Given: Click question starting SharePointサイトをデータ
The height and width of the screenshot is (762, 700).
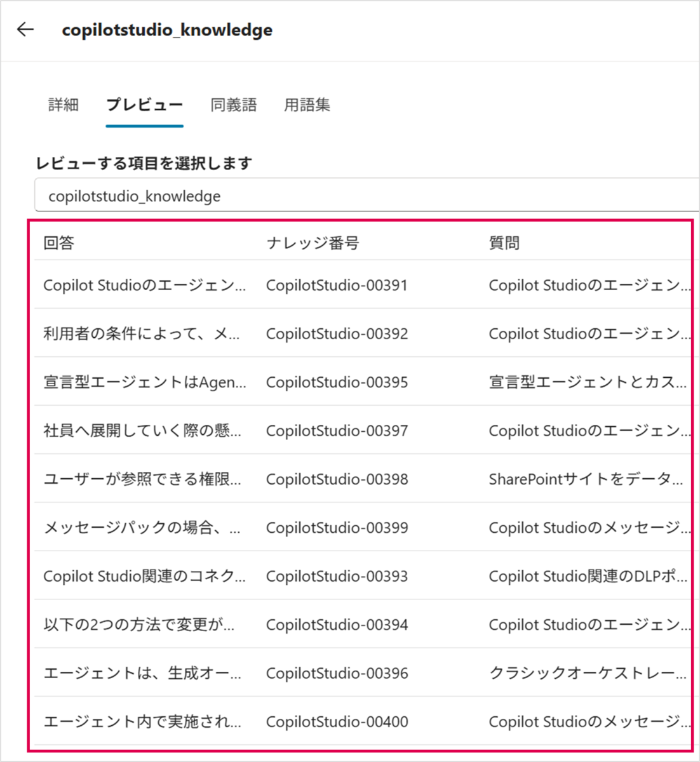Looking at the screenshot, I should 586,479.
